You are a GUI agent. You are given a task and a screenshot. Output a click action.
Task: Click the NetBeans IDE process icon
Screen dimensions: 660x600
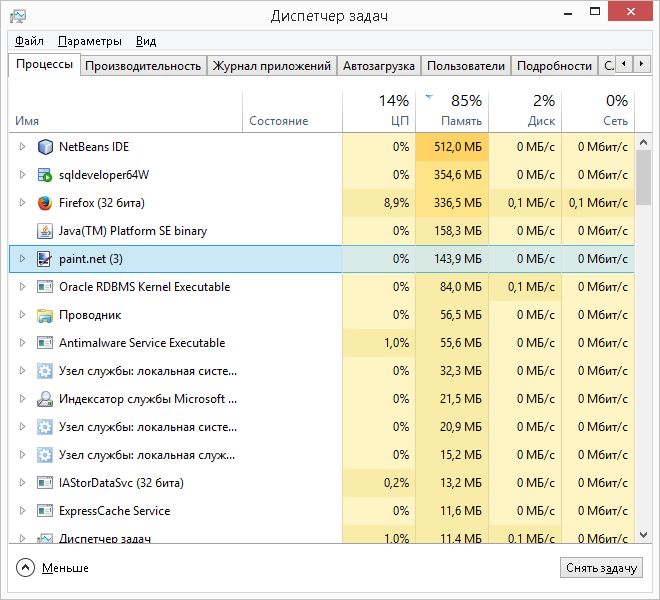tap(45, 147)
